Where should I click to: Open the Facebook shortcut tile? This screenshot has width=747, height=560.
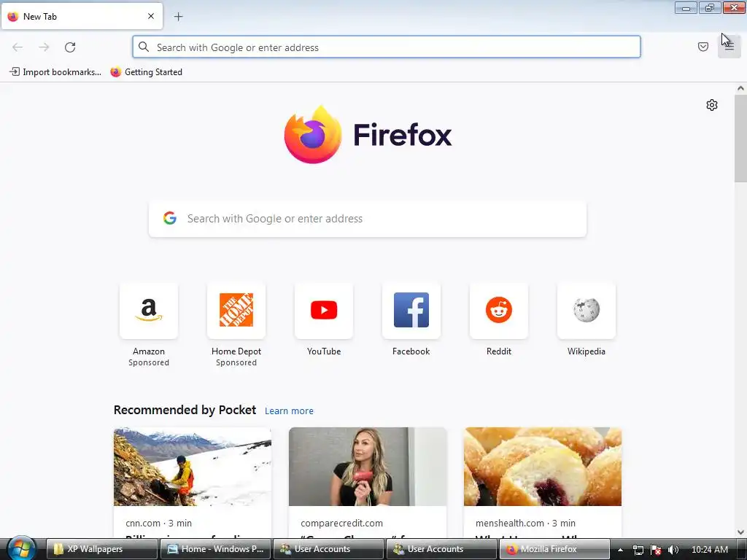pyautogui.click(x=411, y=310)
